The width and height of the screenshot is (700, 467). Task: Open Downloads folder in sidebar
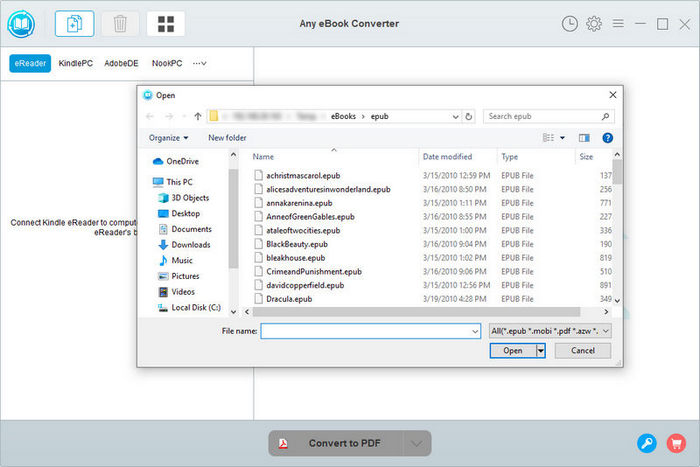click(190, 245)
